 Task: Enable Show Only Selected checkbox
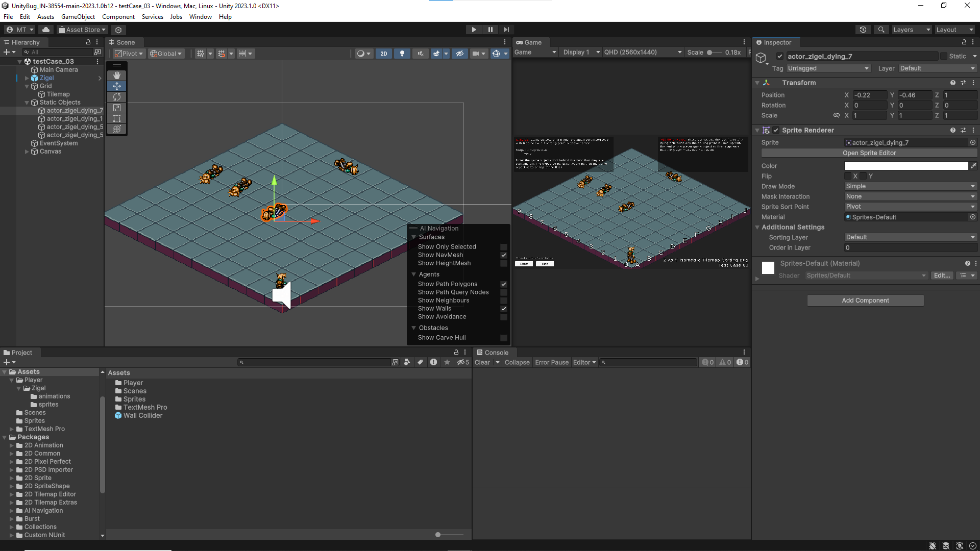pyautogui.click(x=504, y=247)
